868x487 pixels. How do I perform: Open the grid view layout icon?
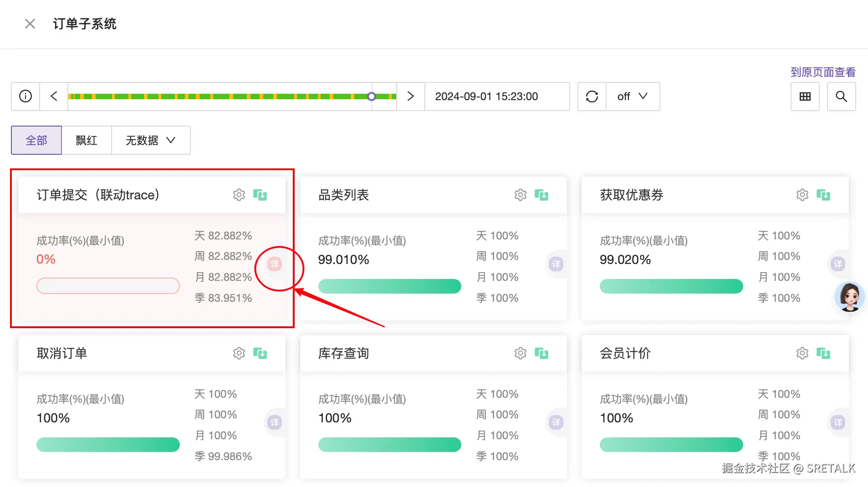pyautogui.click(x=805, y=96)
